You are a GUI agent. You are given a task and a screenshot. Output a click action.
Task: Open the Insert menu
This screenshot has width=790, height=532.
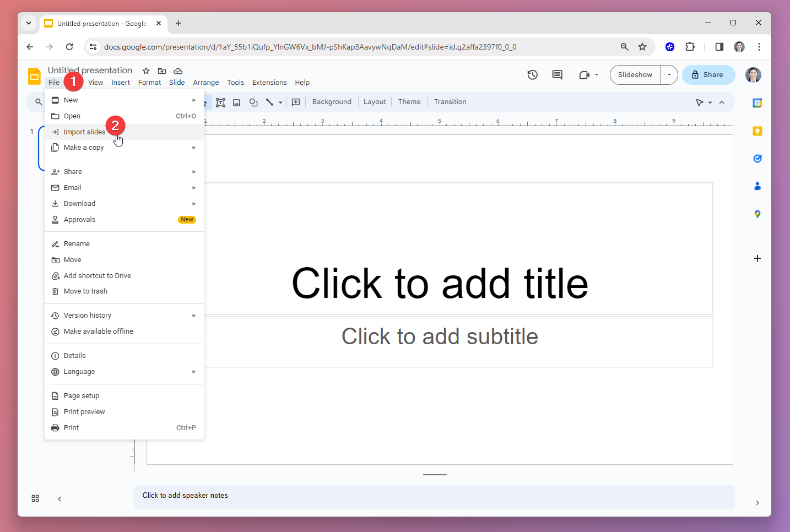[121, 83]
